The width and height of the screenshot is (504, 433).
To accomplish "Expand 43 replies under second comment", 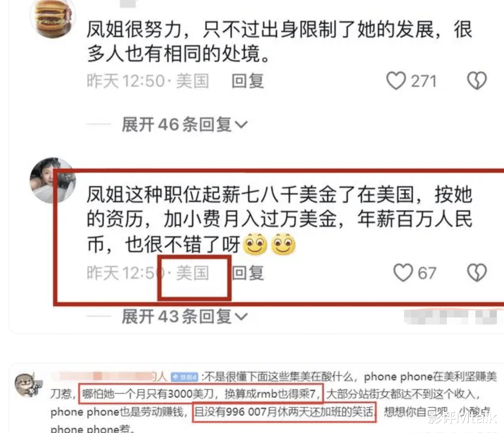I will (184, 316).
